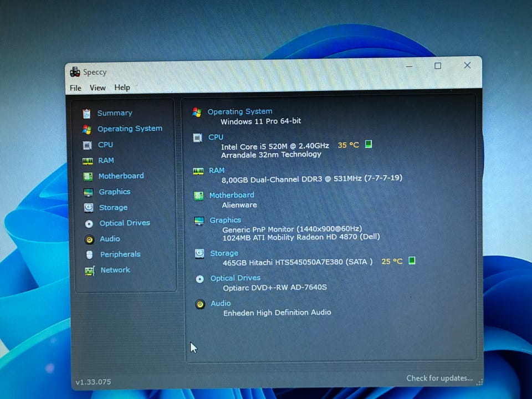Show Motherboard details from the sidebar
The image size is (532, 399).
(x=121, y=176)
